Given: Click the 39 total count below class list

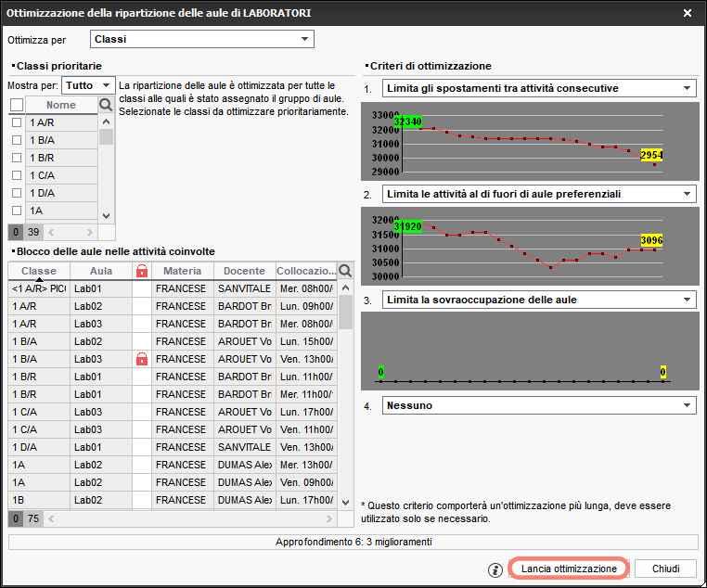Looking at the screenshot, I should pos(33,233).
